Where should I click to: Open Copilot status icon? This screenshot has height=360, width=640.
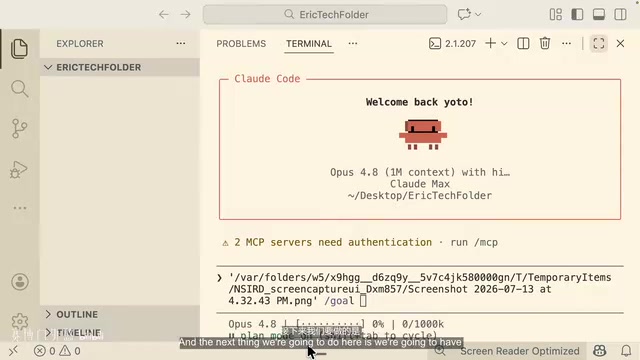point(600,351)
